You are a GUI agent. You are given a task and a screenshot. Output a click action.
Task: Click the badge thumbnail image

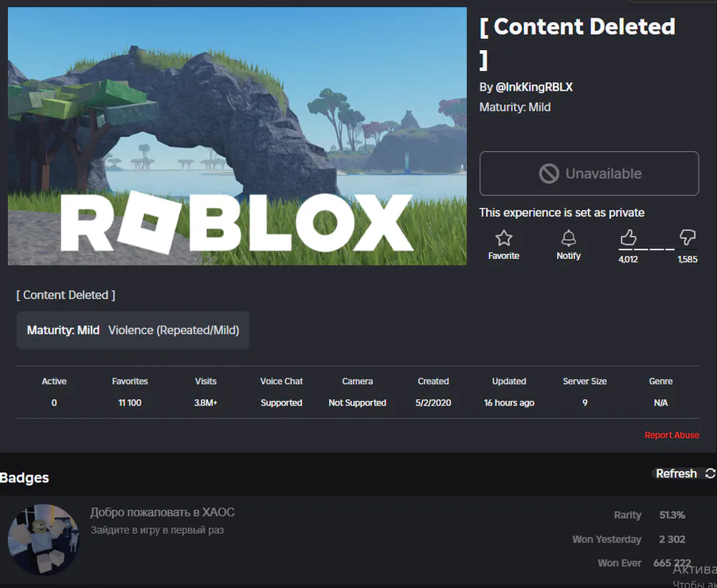pyautogui.click(x=44, y=539)
